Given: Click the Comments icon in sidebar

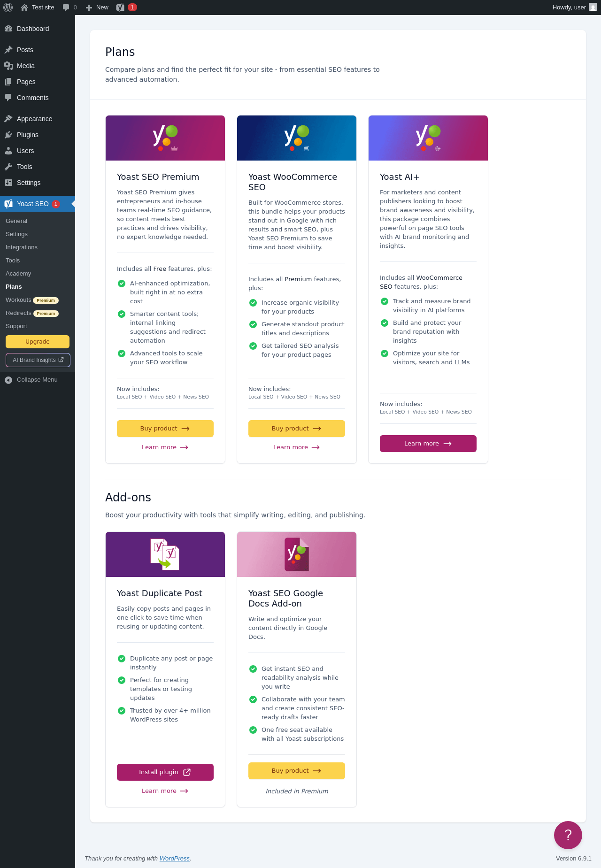Looking at the screenshot, I should [x=8, y=98].
